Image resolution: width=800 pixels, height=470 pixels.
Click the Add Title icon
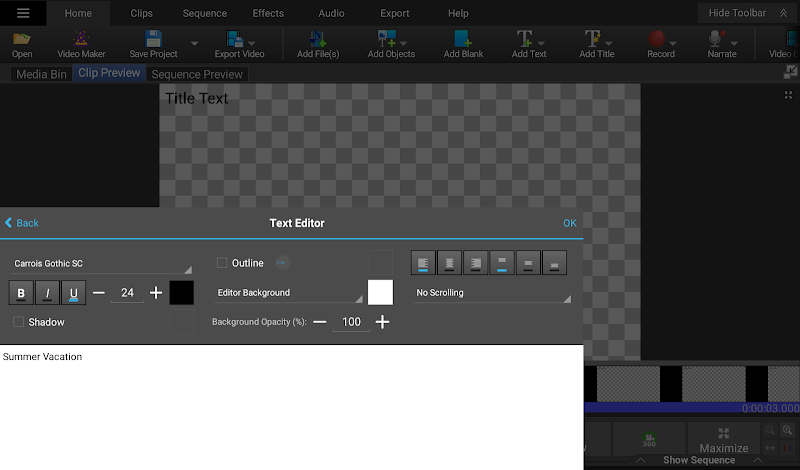click(x=592, y=39)
